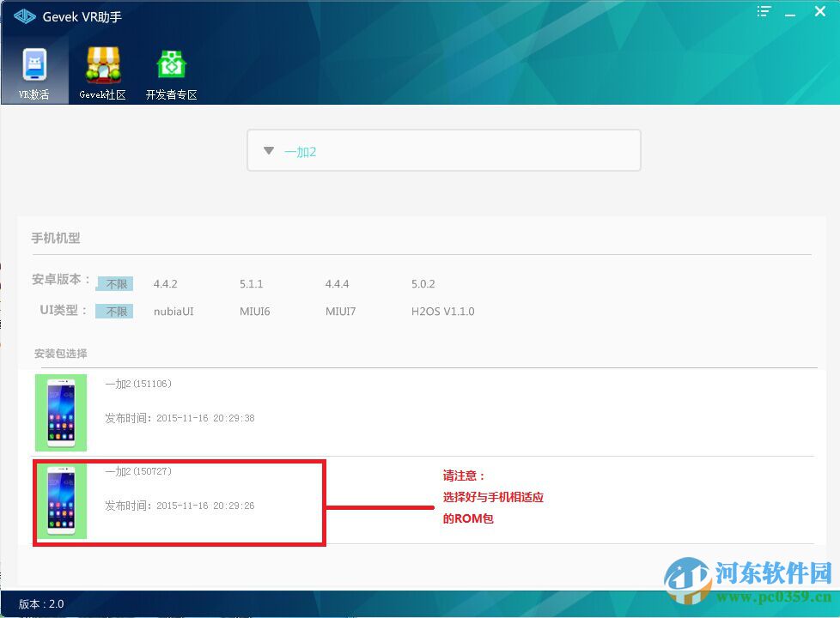Screen dimensions: 840x618
Task: Click the highlighted 一加2(150727) phone thumbnail
Action: [x=60, y=500]
